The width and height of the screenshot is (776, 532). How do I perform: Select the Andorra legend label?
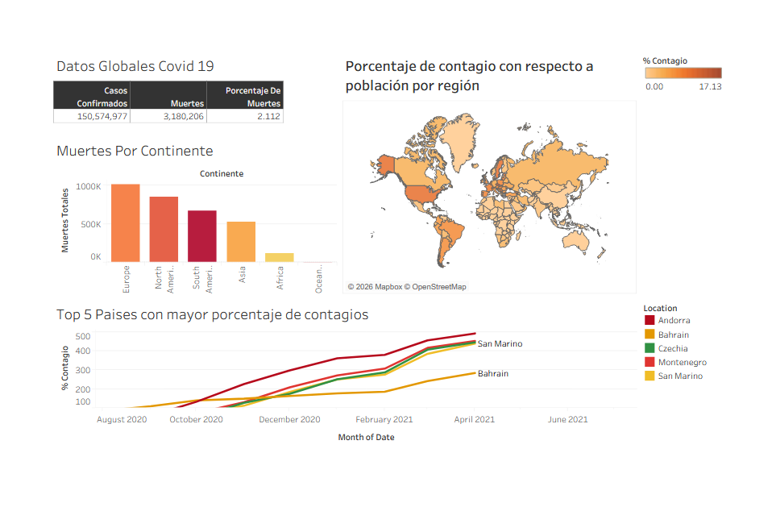click(674, 320)
